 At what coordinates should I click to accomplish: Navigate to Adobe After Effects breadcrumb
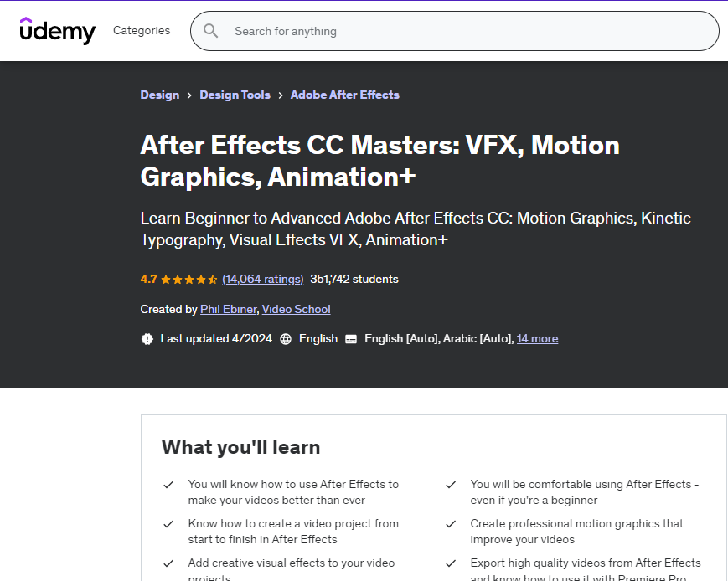(345, 95)
